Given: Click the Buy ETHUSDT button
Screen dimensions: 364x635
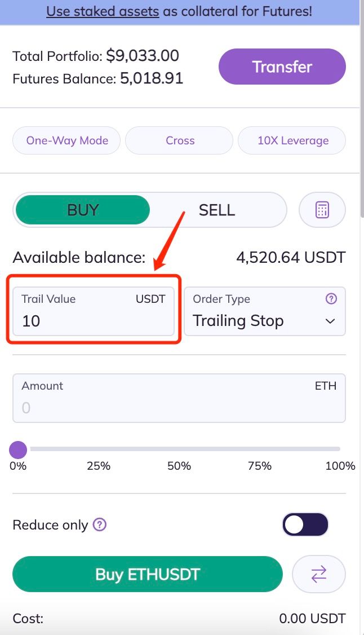Looking at the screenshot, I should [x=148, y=574].
